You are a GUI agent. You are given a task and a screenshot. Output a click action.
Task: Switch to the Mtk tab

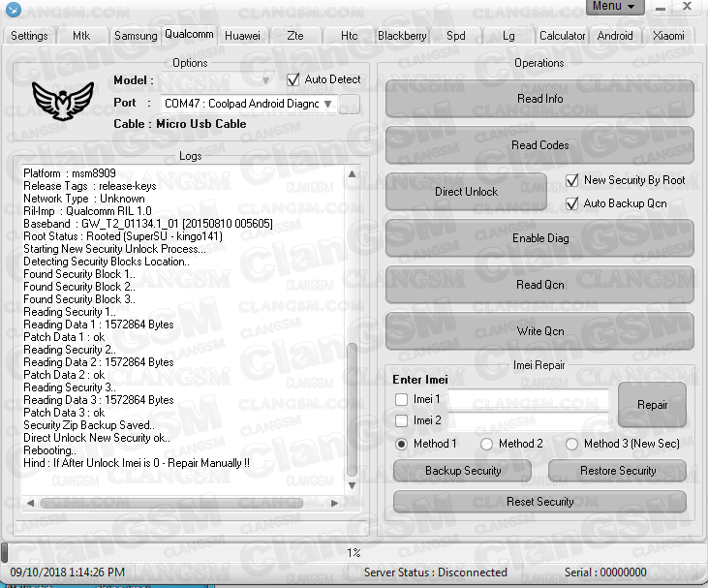(x=81, y=36)
